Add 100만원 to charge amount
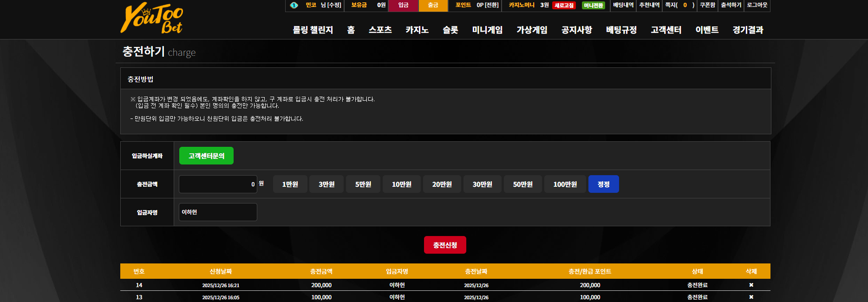Screen dimensions: 868x302 click(x=565, y=184)
